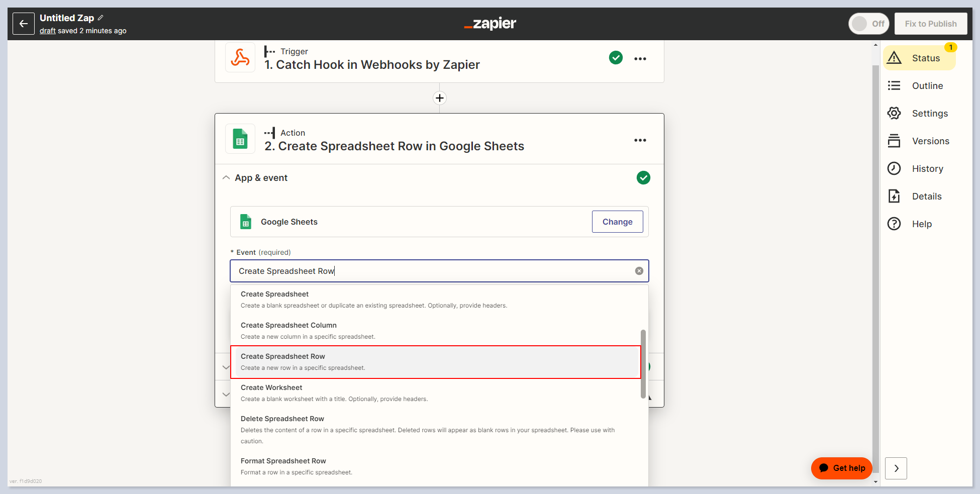The width and height of the screenshot is (980, 494).
Task: Collapse the right sidebar with arrow
Action: (x=896, y=468)
